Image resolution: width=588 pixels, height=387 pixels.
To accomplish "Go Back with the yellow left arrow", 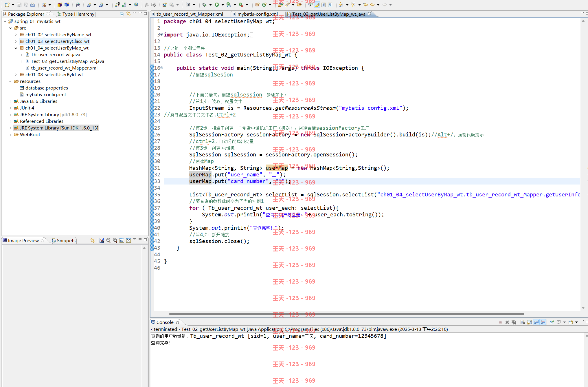I will click(372, 5).
